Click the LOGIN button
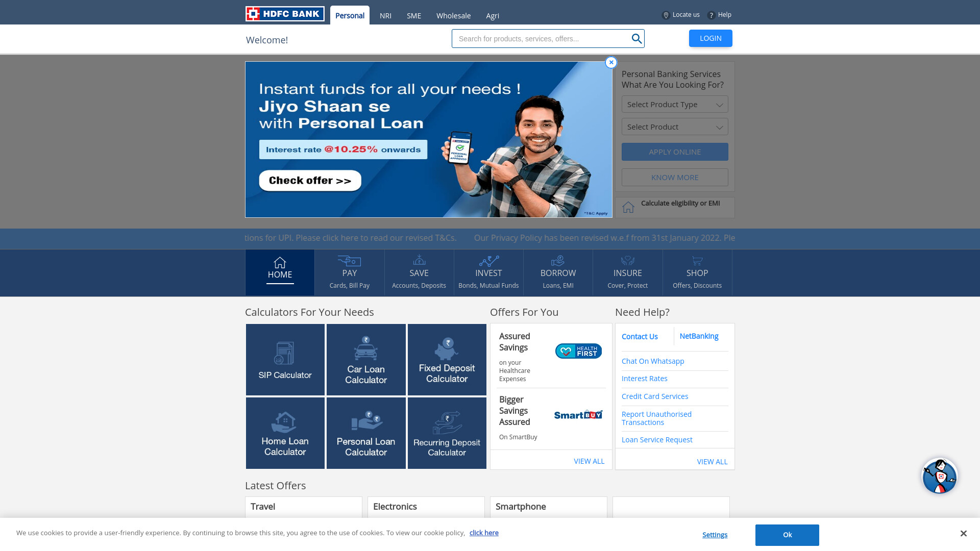Viewport: 980px width, 551px height. coord(710,38)
